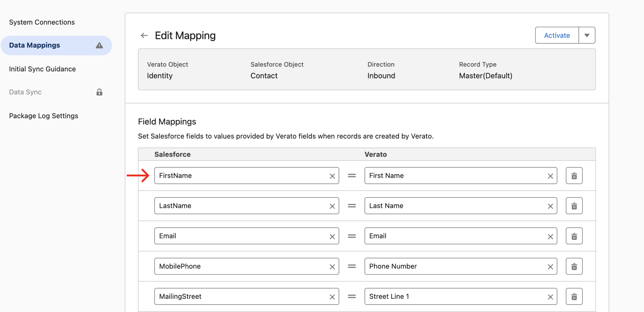Open System Connections in the sidebar

[x=42, y=22]
